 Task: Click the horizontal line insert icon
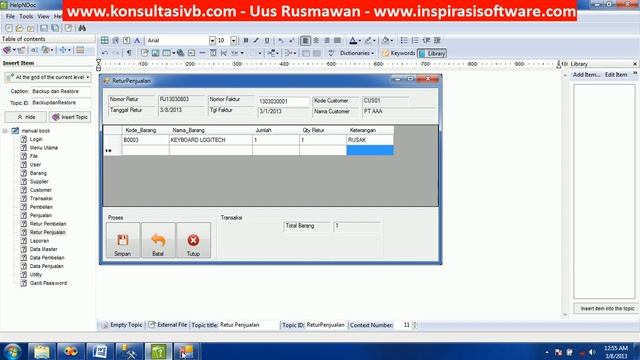[202, 53]
